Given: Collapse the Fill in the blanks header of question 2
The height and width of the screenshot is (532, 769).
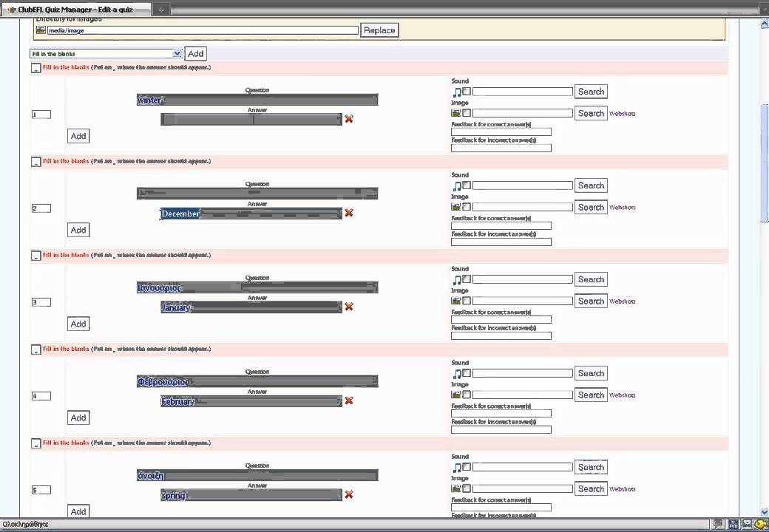Looking at the screenshot, I should [x=35, y=162].
